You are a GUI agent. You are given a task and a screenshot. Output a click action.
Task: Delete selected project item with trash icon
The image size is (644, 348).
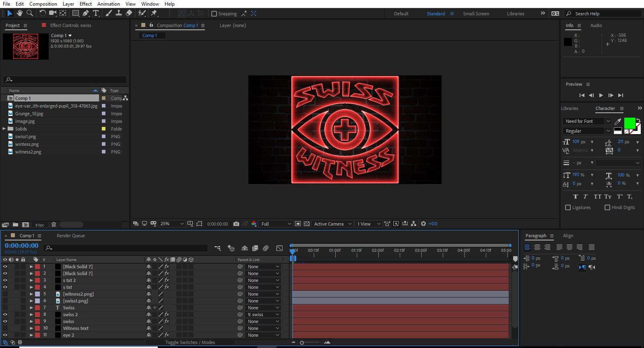[x=54, y=224]
